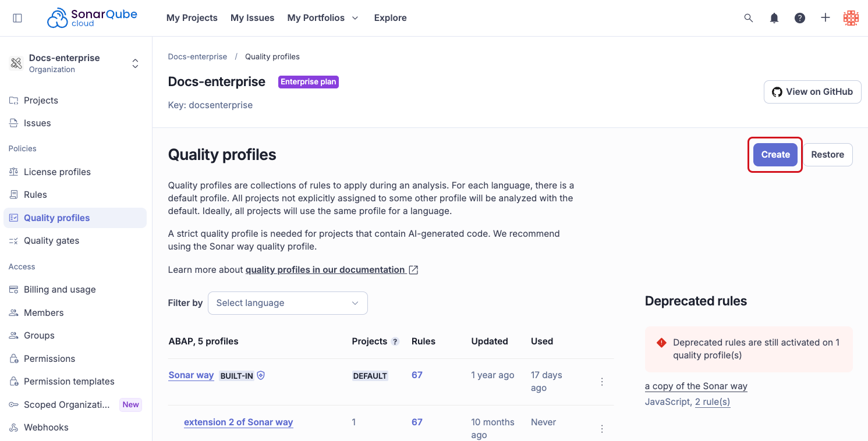Viewport: 868px width, 441px height.
Task: Click the Updated column header
Action: 490,342
